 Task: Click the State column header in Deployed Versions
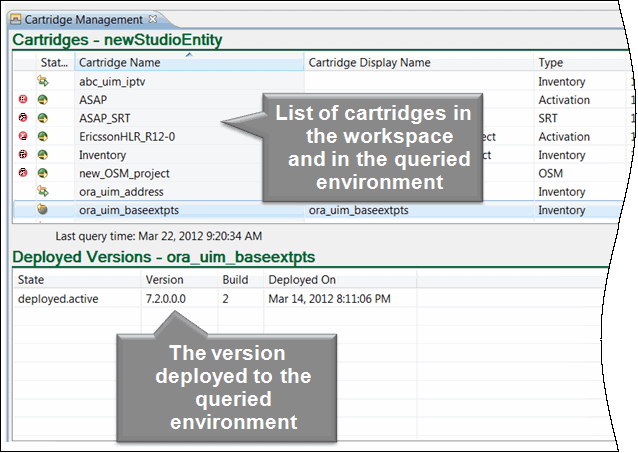(x=31, y=280)
